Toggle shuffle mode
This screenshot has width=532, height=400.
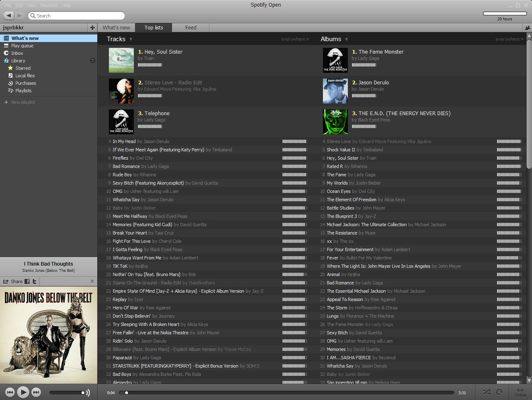click(x=486, y=392)
